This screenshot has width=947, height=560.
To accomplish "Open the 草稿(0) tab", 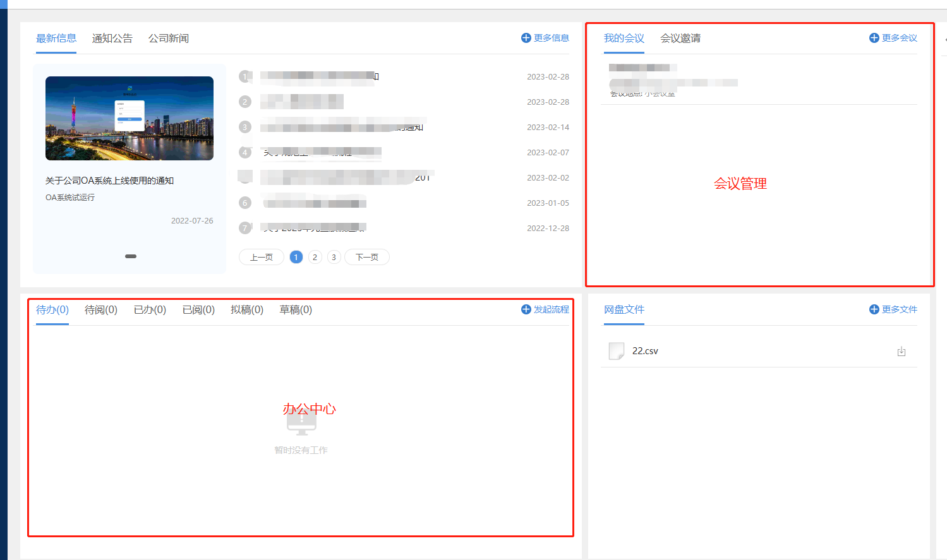I will click(296, 310).
